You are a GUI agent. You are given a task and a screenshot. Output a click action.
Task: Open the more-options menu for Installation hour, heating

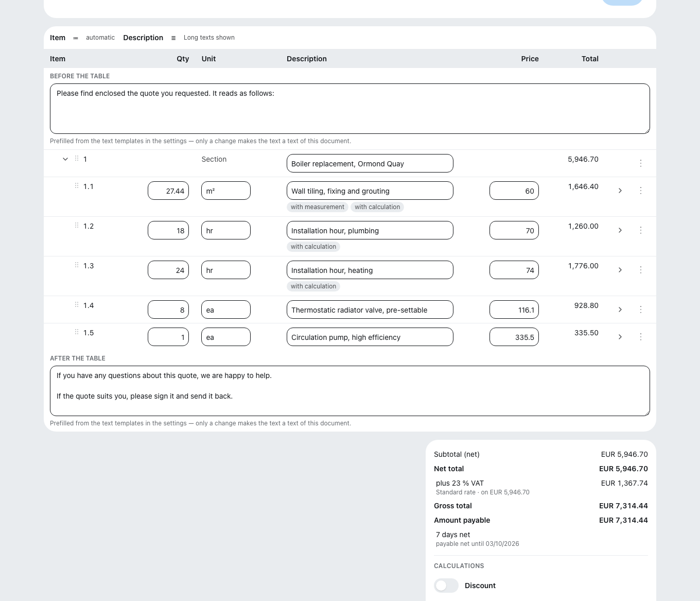click(641, 270)
